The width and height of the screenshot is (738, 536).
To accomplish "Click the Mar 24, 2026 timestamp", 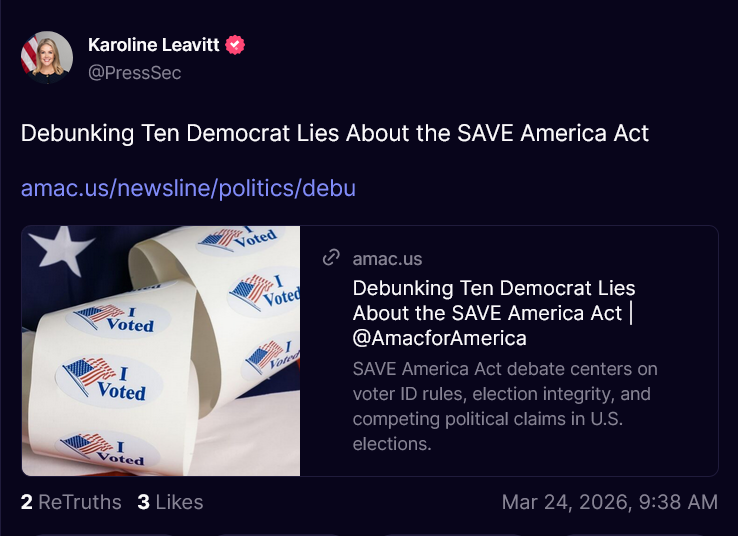I will 609,502.
